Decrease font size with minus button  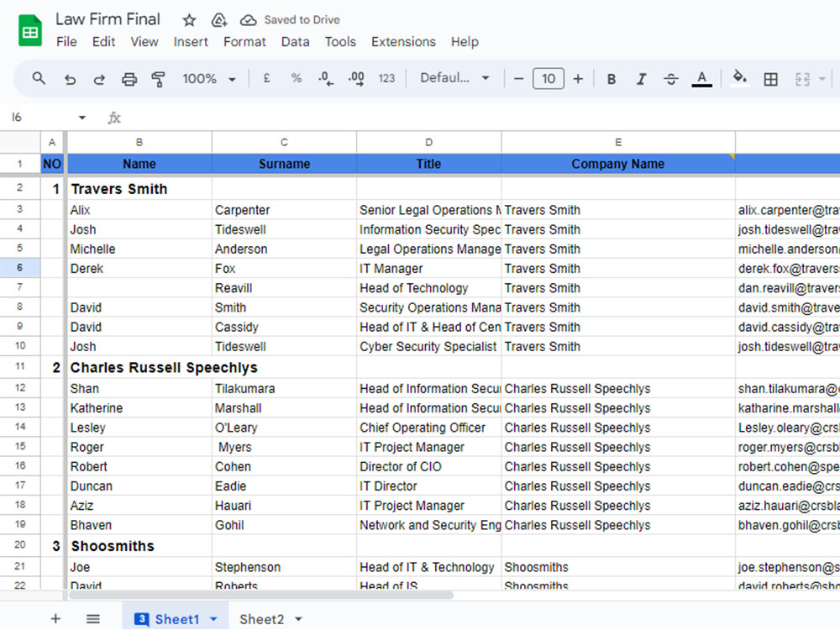coord(518,79)
